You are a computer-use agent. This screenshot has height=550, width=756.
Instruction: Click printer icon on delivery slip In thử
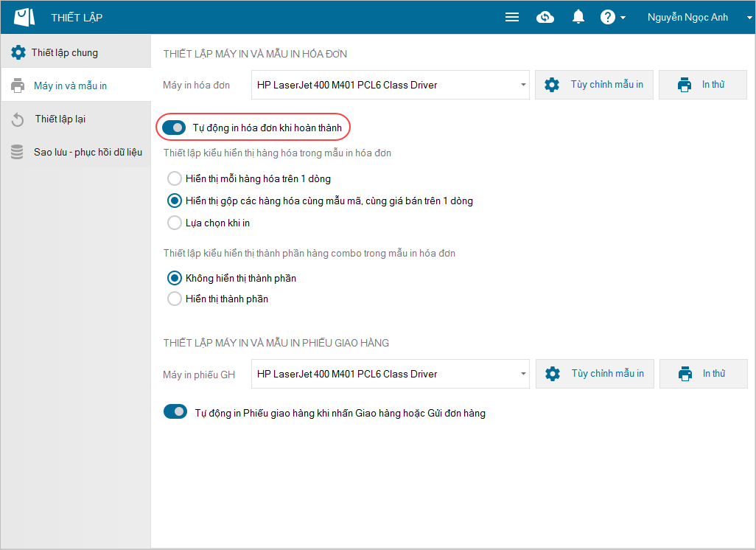(x=685, y=374)
